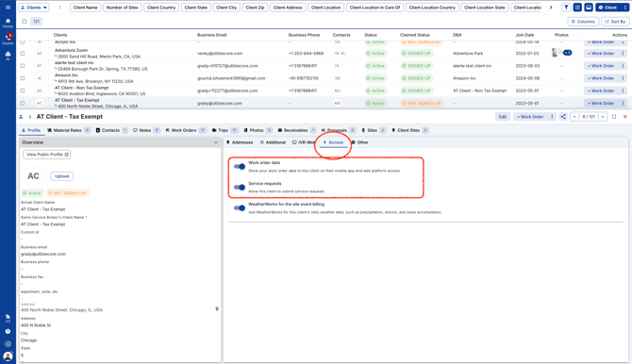The image size is (632, 364).
Task: Click the filter funnel icon
Action: 566,8
